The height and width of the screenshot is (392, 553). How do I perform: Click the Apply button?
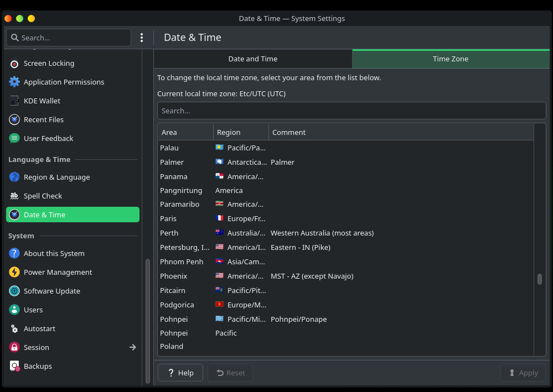(523, 373)
